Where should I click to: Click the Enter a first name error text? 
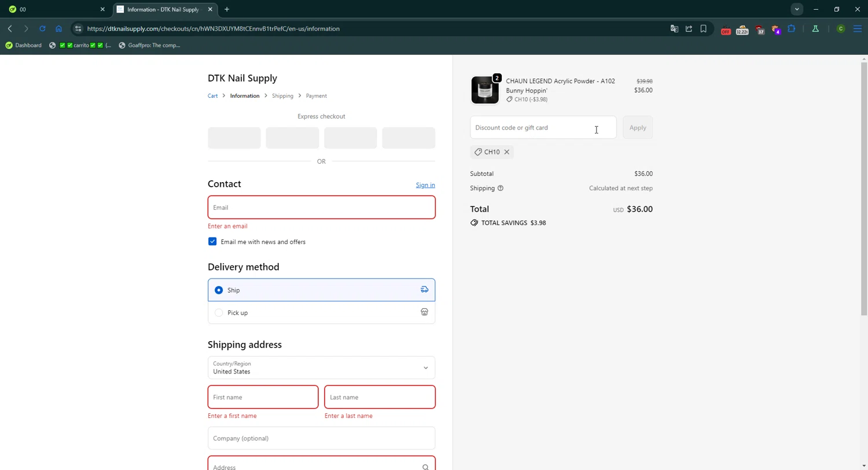click(x=232, y=416)
